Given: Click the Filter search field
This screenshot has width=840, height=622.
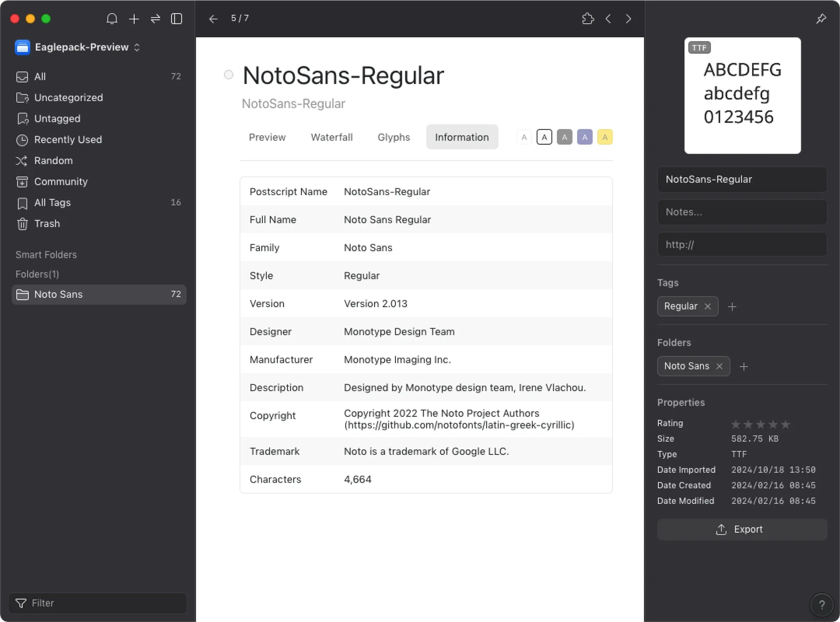Looking at the screenshot, I should coord(98,603).
